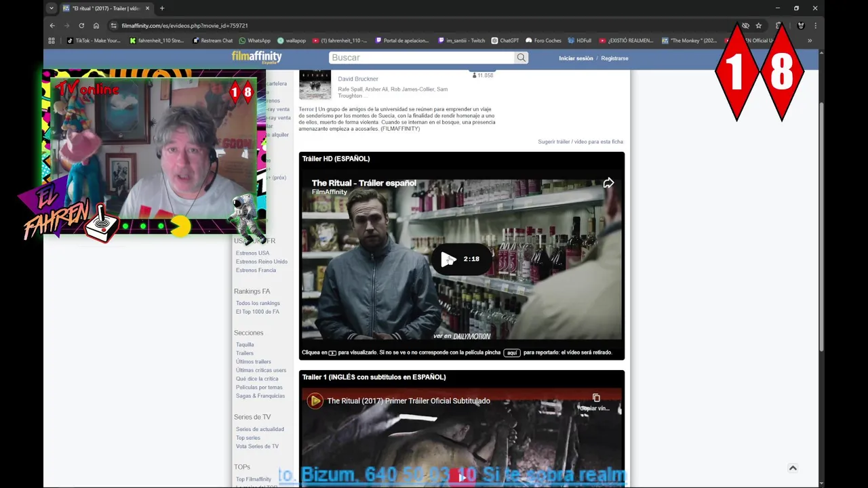Open the wallapop bookmark
The width and height of the screenshot is (868, 488).
coord(292,41)
